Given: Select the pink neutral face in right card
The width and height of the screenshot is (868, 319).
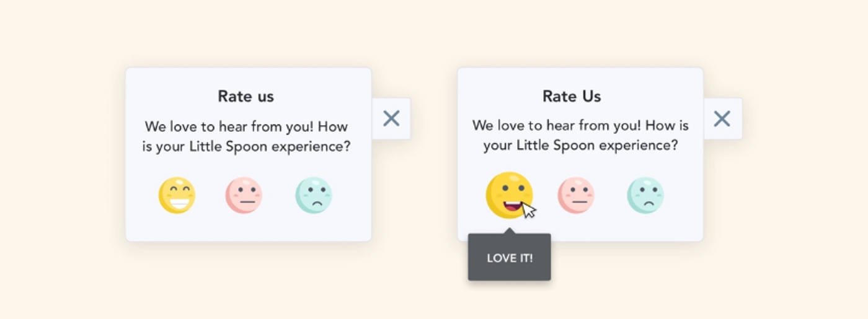Looking at the screenshot, I should (x=576, y=195).
